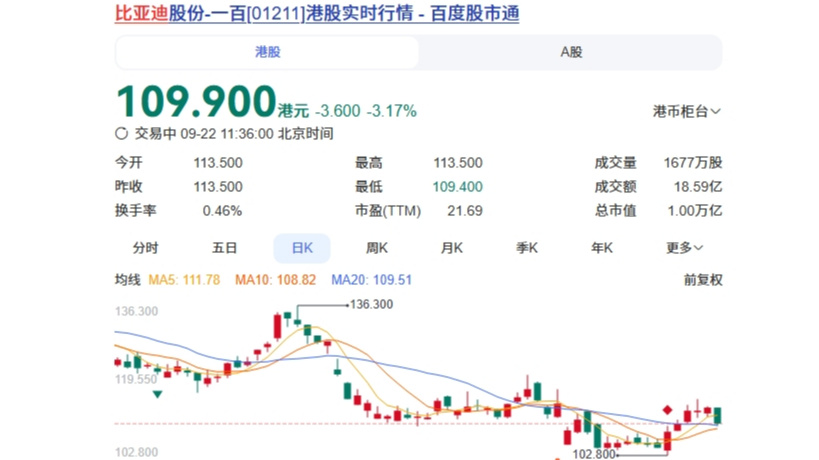This screenshot has width=819, height=460.
Task: Switch to the 港股 tab
Action: coord(267,52)
